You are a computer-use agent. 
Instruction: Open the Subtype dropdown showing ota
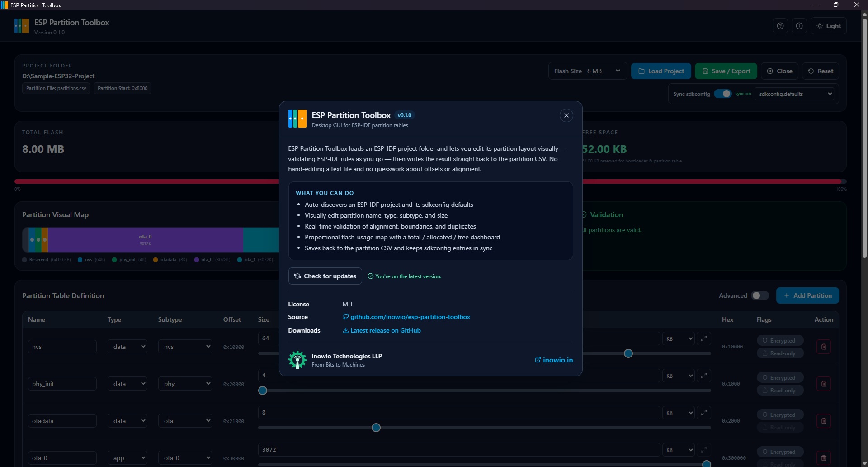pos(185,421)
